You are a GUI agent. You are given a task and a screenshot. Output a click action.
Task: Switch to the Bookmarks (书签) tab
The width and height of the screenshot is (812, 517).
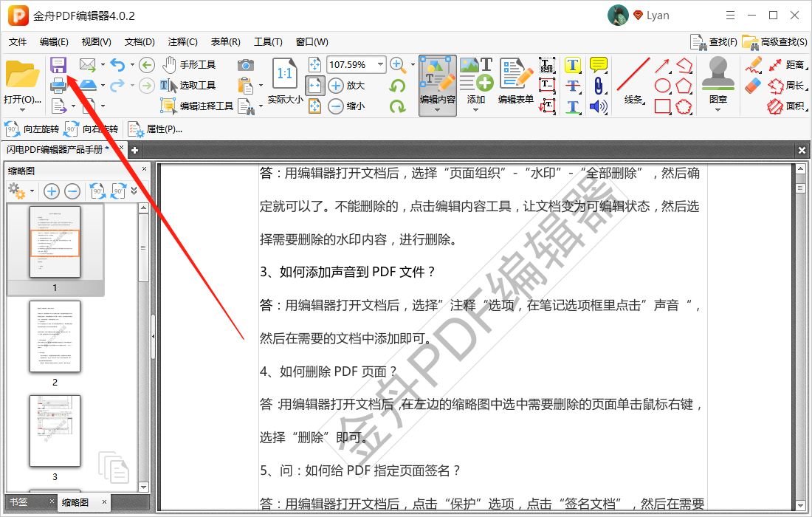tap(18, 502)
